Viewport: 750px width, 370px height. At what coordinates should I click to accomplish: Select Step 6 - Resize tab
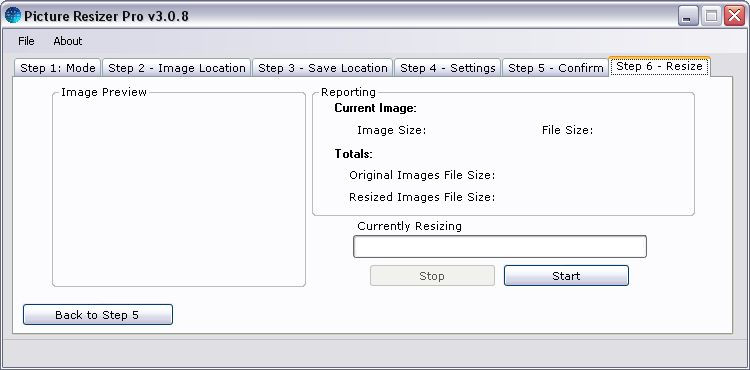[x=659, y=66]
